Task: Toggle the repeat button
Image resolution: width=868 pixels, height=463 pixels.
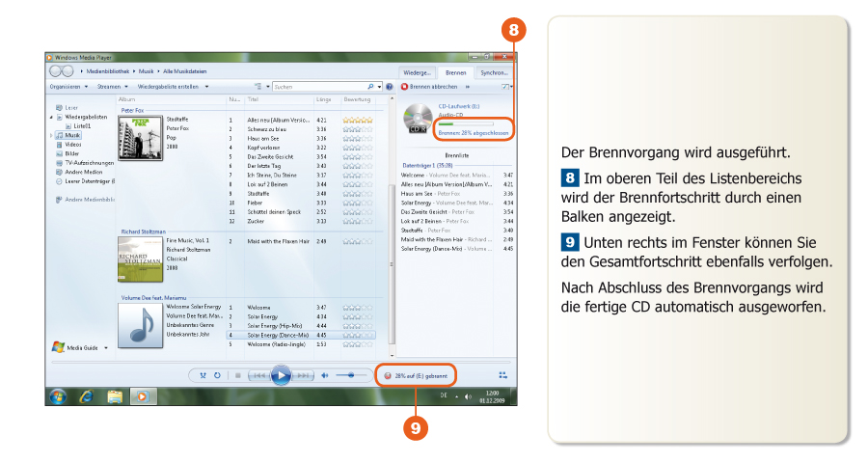Action: [217, 375]
